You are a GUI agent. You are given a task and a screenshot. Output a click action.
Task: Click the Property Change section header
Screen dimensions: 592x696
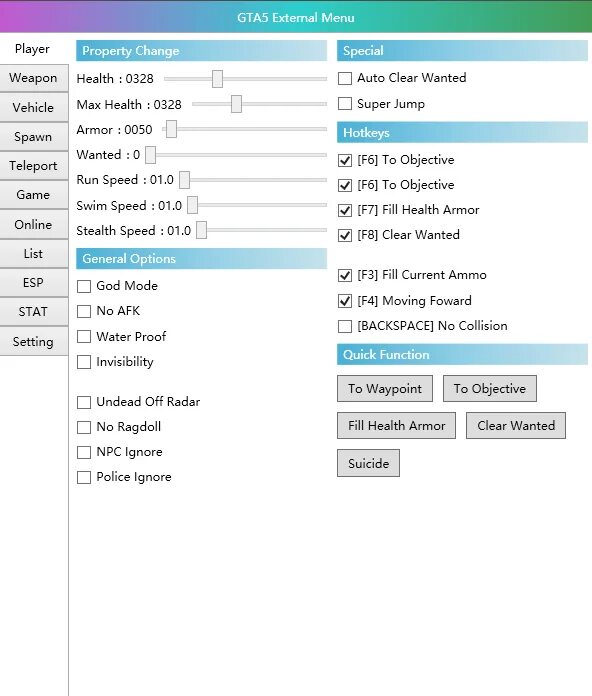[201, 51]
